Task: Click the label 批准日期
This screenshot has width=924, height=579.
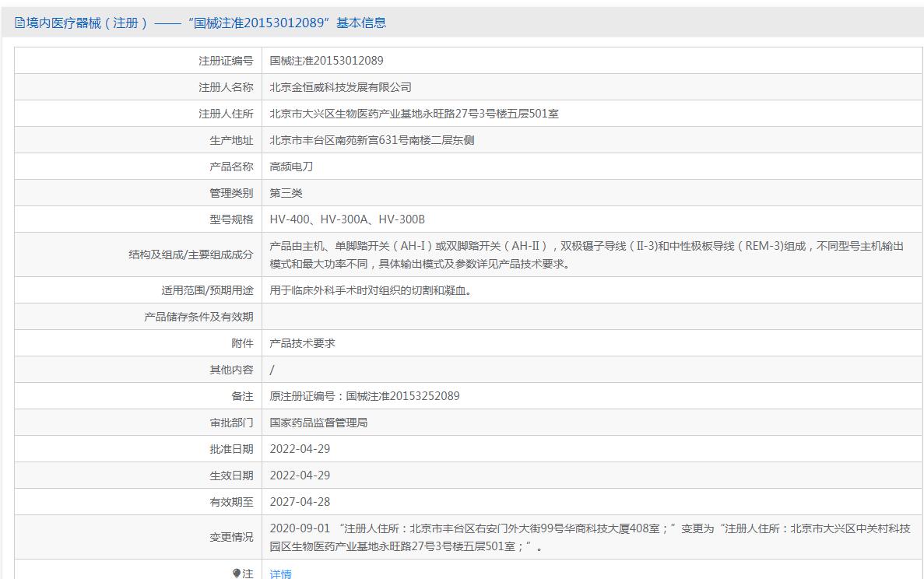Action: (231, 449)
